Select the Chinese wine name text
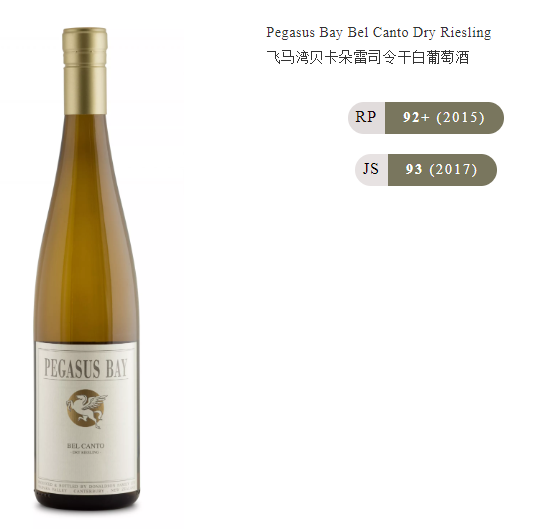 point(368,58)
